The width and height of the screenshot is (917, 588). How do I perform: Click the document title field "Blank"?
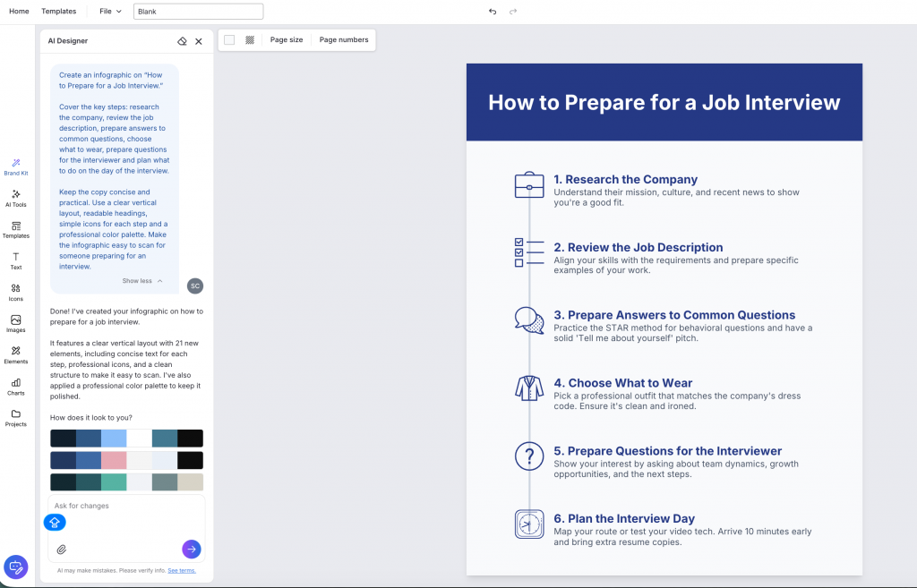pyautogui.click(x=198, y=11)
